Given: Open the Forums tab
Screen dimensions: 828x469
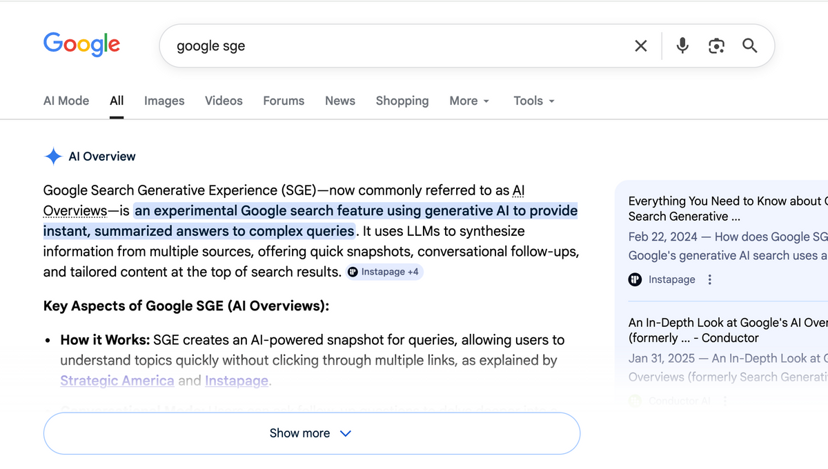Looking at the screenshot, I should 284,101.
